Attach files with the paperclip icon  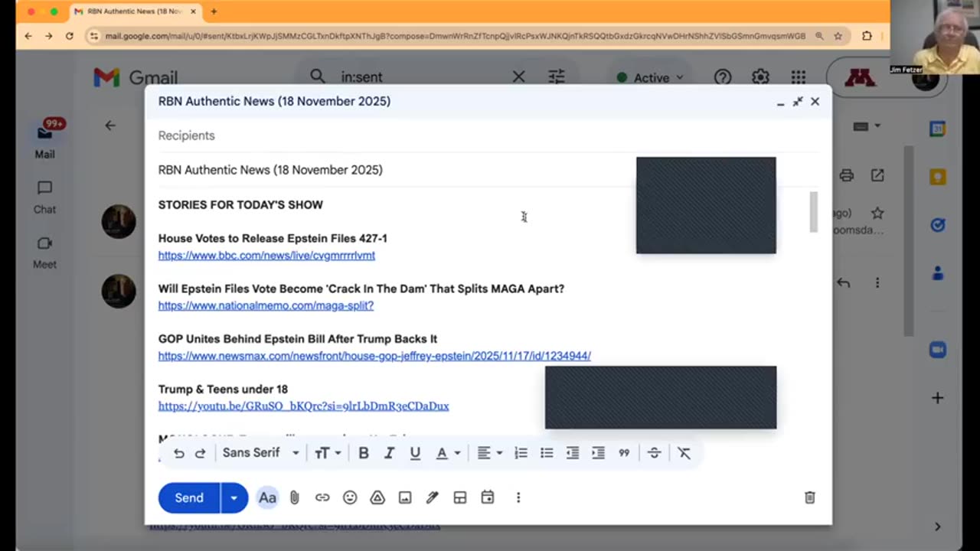pyautogui.click(x=295, y=497)
